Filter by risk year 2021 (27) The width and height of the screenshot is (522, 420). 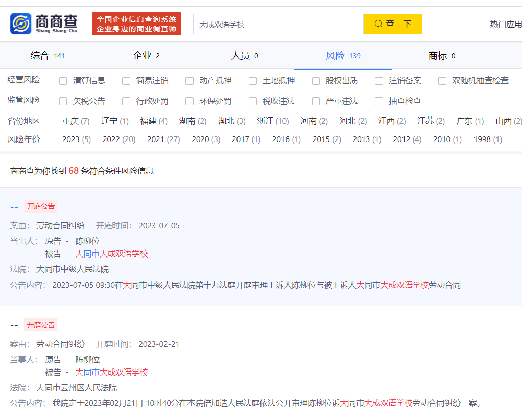pyautogui.click(x=163, y=139)
